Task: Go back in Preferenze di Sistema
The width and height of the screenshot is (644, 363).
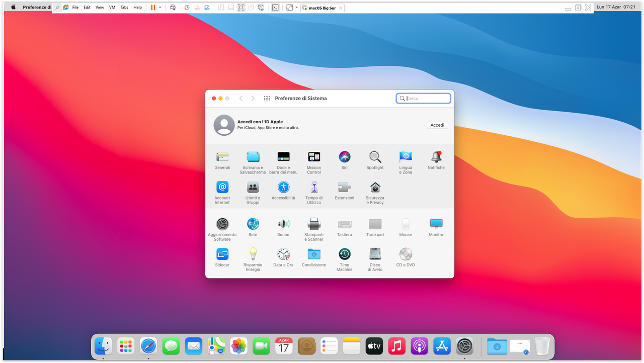Action: pos(241,99)
